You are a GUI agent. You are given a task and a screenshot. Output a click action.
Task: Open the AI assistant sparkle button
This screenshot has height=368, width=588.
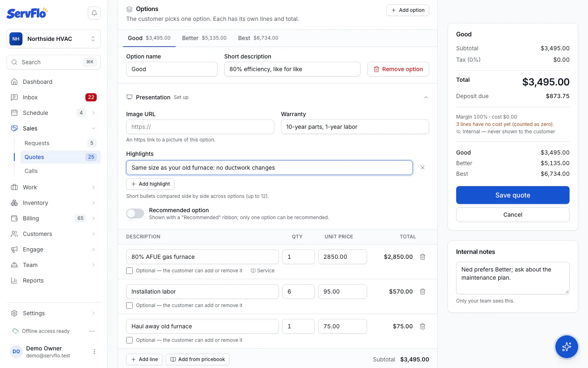coord(566,347)
